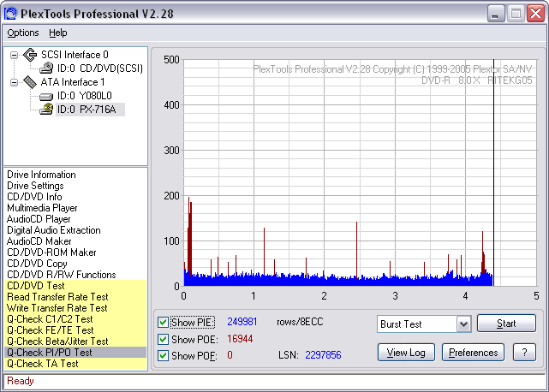Screen dimensions: 549x392
Task: Click the POE count value 16944
Action: 240,339
